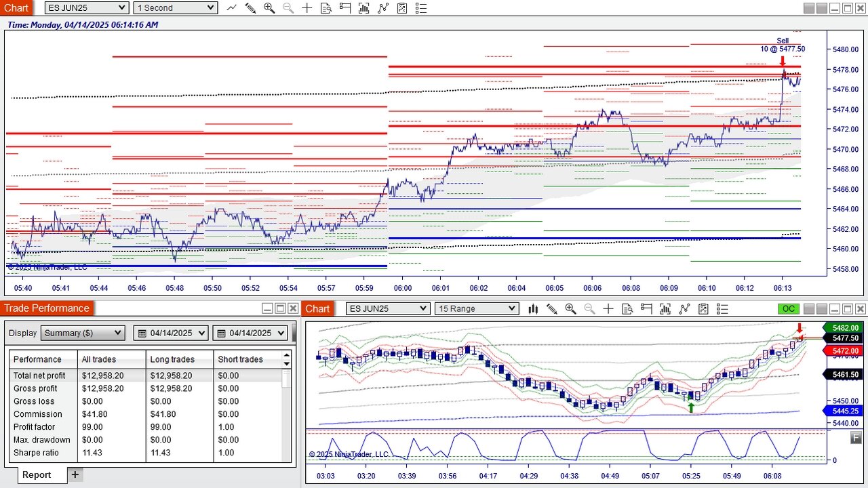Click green buy arrow marker in bottom chart
This screenshot has height=488, width=868.
691,407
